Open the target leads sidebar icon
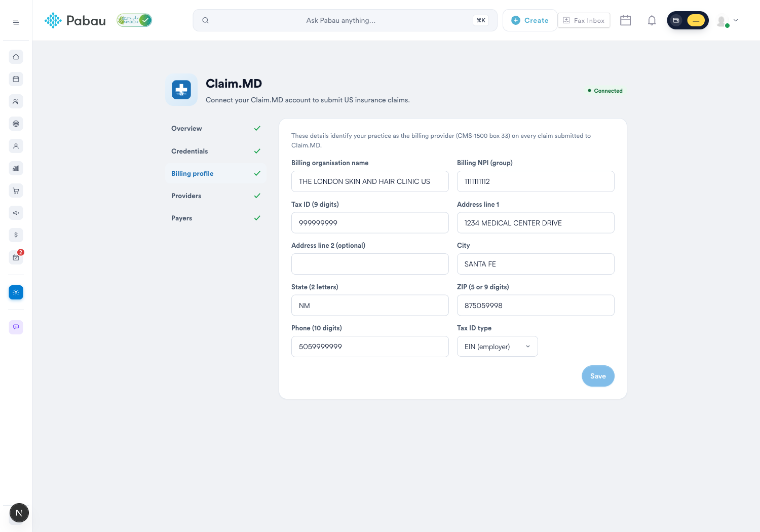 pos(16,124)
